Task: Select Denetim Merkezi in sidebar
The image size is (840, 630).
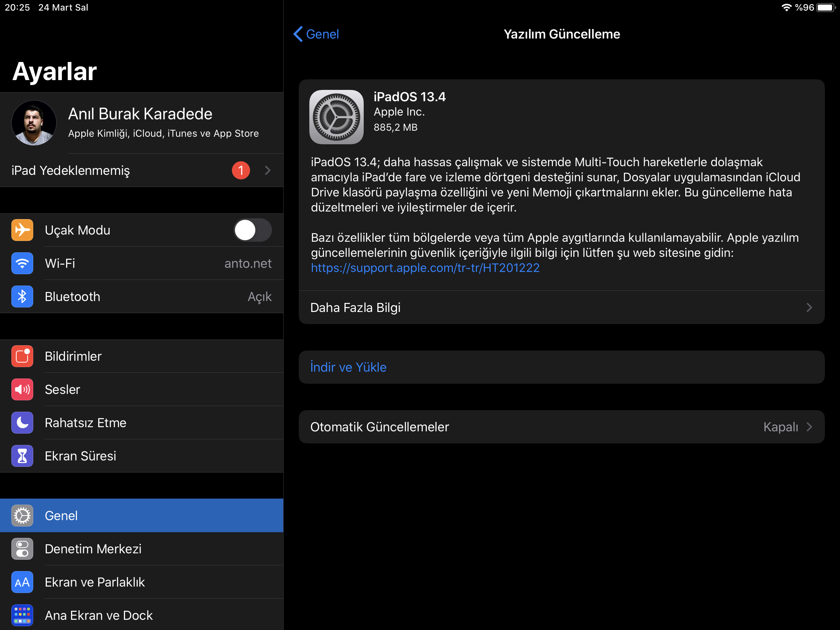Action: [x=142, y=549]
